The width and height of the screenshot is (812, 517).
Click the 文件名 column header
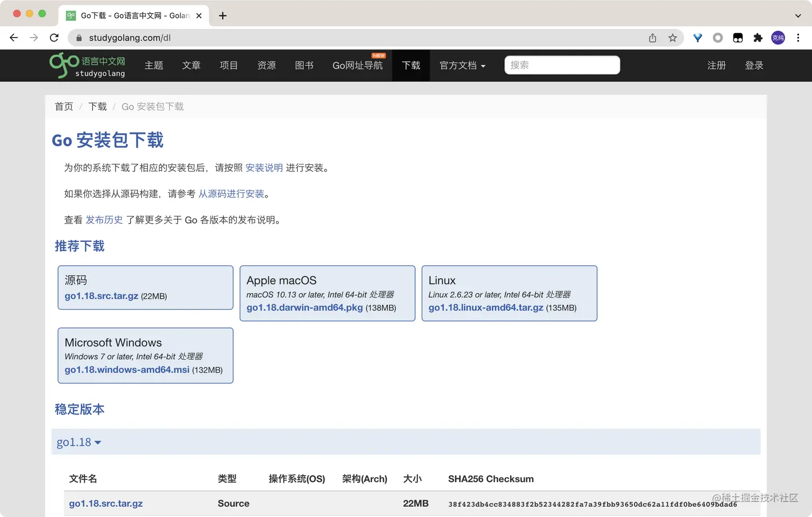[x=83, y=479]
